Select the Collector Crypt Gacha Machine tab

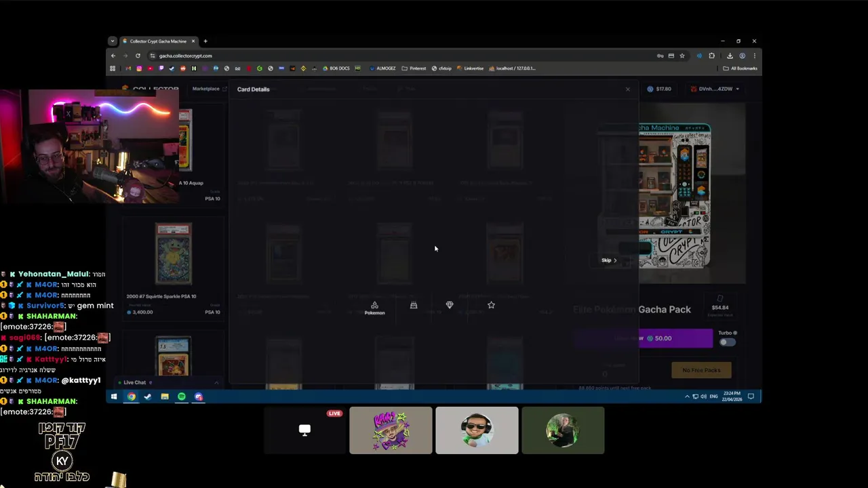tap(159, 41)
